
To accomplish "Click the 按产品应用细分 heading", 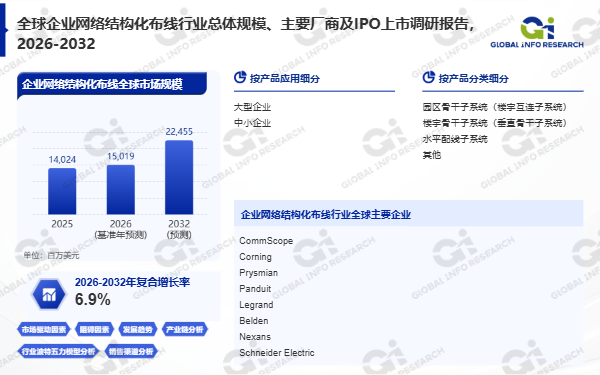I will tap(285, 78).
